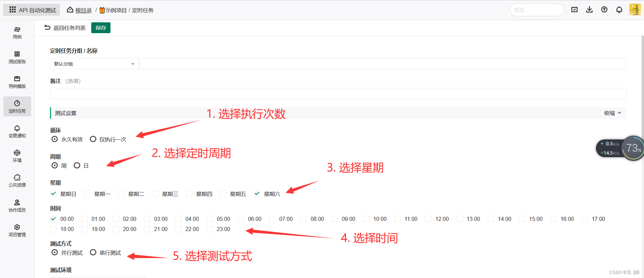Open the help question icon

[604, 9]
